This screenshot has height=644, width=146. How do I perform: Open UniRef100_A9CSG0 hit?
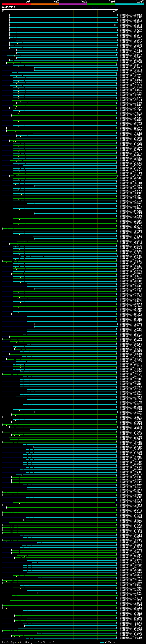(x=131, y=196)
